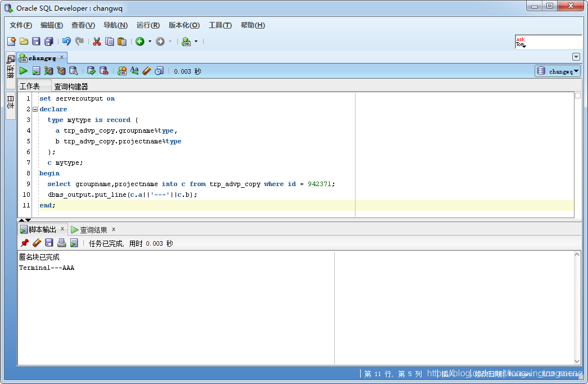Image resolution: width=588 pixels, height=384 pixels.
Task: Click the script output scroll up arrow
Action: 577,254
